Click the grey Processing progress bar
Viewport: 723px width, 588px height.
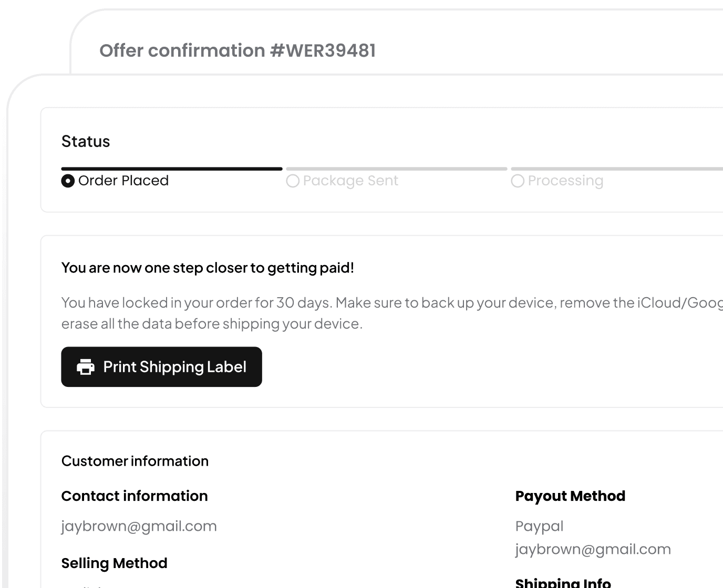pyautogui.click(x=617, y=169)
